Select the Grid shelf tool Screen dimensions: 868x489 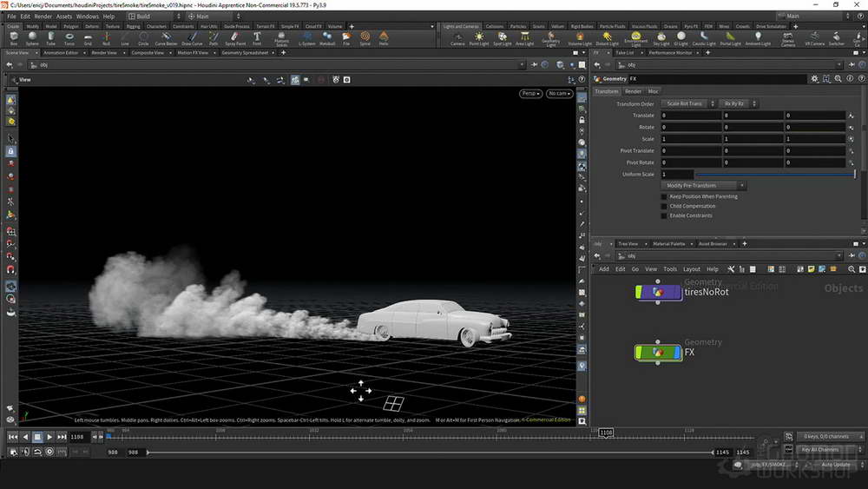[88, 38]
